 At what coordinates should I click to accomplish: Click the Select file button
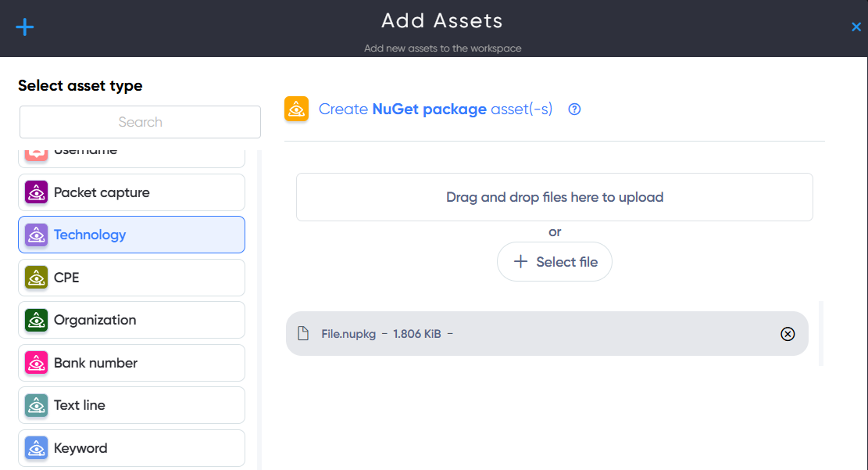click(555, 262)
